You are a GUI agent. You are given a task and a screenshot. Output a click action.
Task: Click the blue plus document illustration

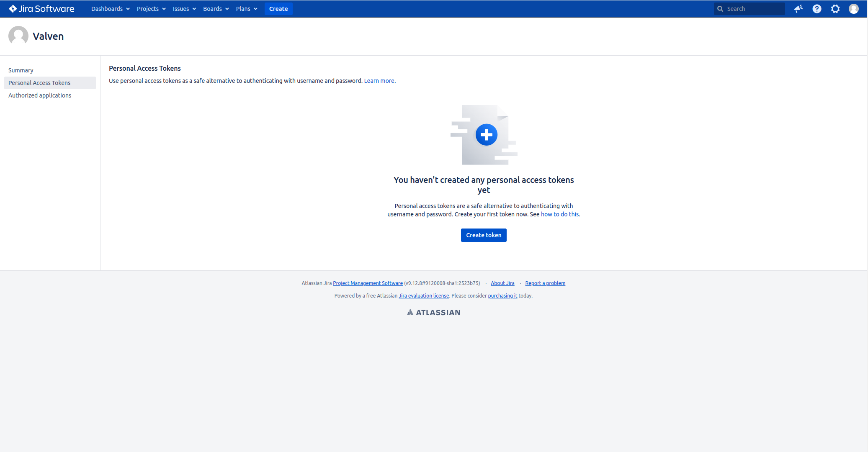pyautogui.click(x=484, y=135)
